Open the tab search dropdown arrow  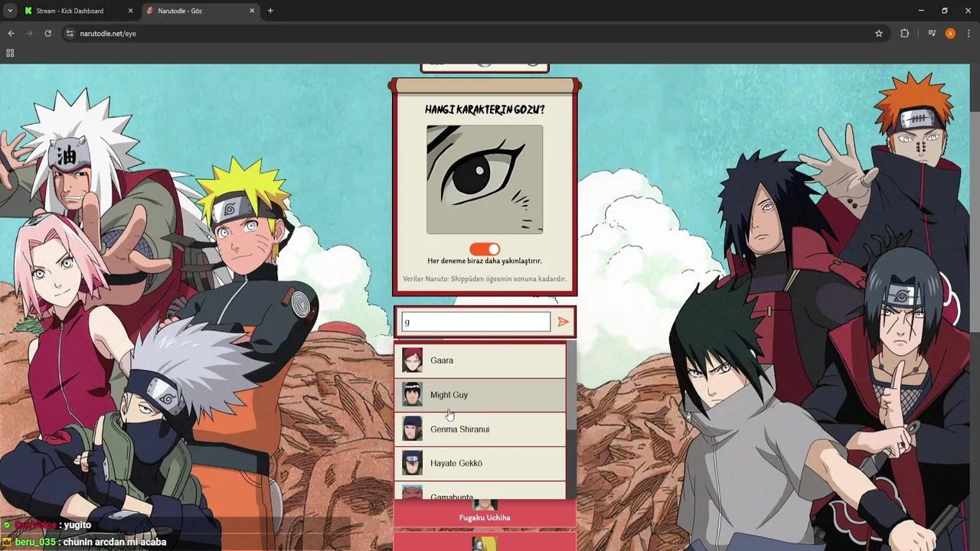click(9, 11)
